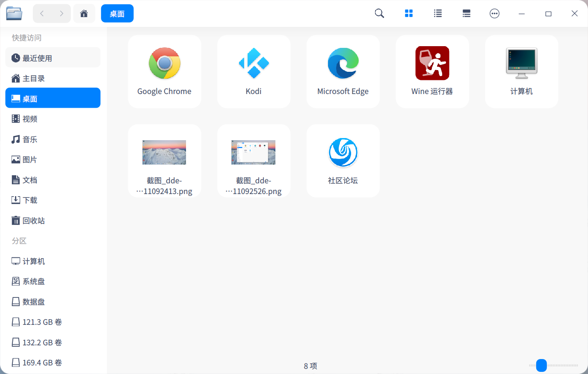Viewport: 588px width, 374px height.
Task: Click the Wine 运行器 label text
Action: tap(432, 91)
